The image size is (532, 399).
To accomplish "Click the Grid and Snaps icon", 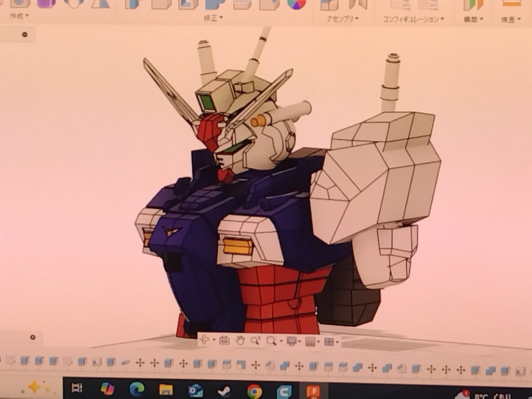I will (x=310, y=341).
